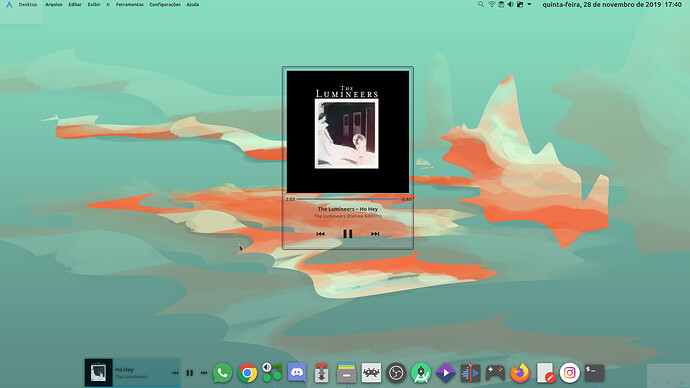Expand the system tray dropdown arrow
Screen dimensions: 690x388
(529, 4)
